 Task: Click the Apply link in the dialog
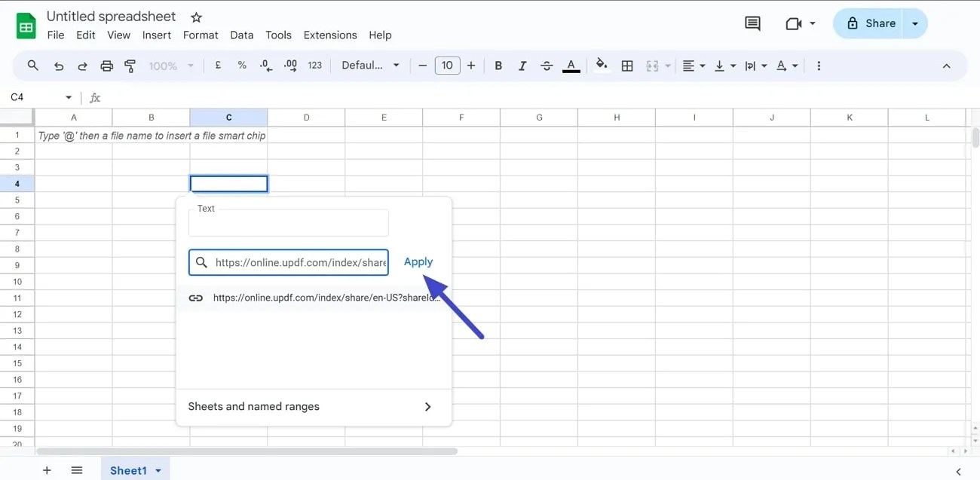coord(418,261)
